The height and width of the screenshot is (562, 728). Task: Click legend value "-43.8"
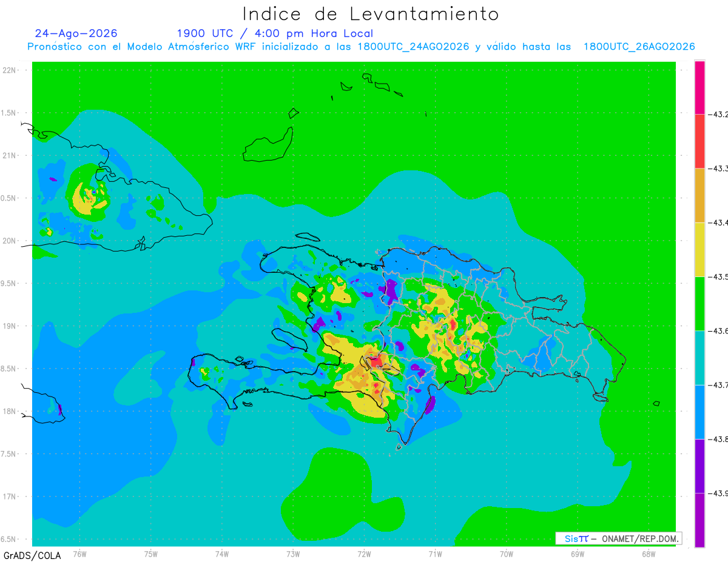coord(718,439)
